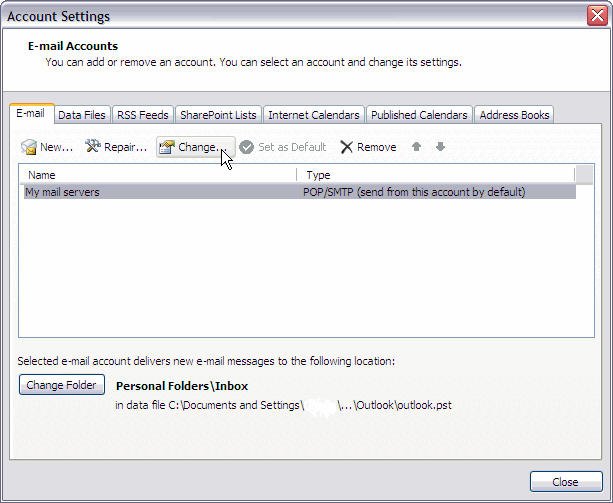This screenshot has width=613, height=503.
Task: Click the New... toolbar label
Action: point(57,147)
